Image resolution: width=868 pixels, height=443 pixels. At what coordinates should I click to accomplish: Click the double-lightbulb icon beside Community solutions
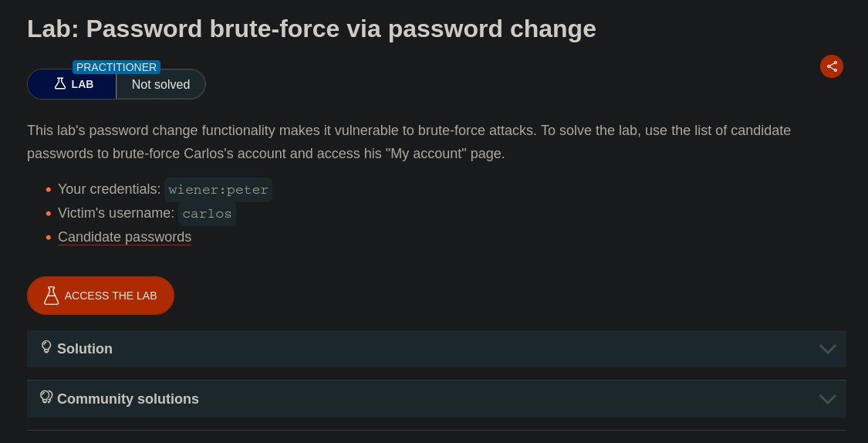click(x=46, y=397)
